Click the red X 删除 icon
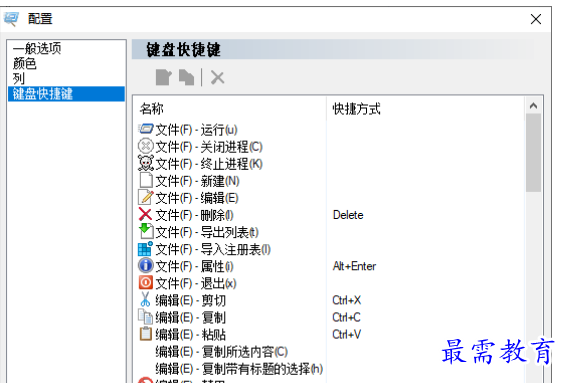Screen dimensions: 563x383 [x=145, y=214]
